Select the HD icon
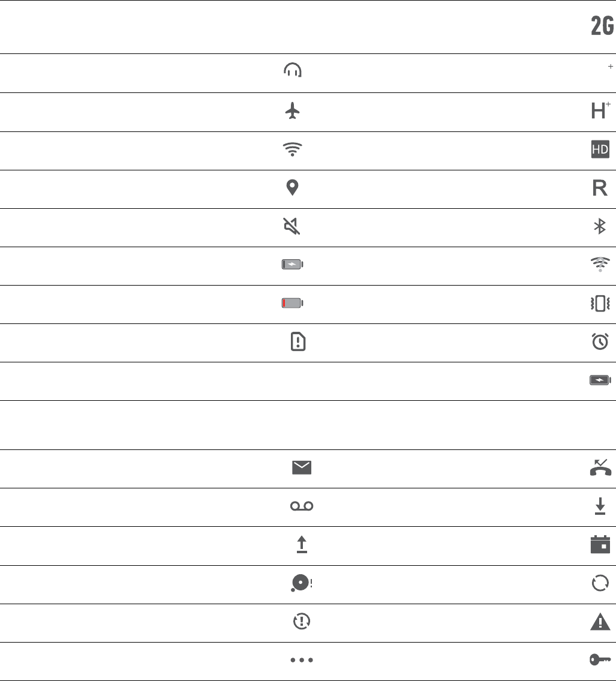The image size is (616, 681). pyautogui.click(x=599, y=150)
